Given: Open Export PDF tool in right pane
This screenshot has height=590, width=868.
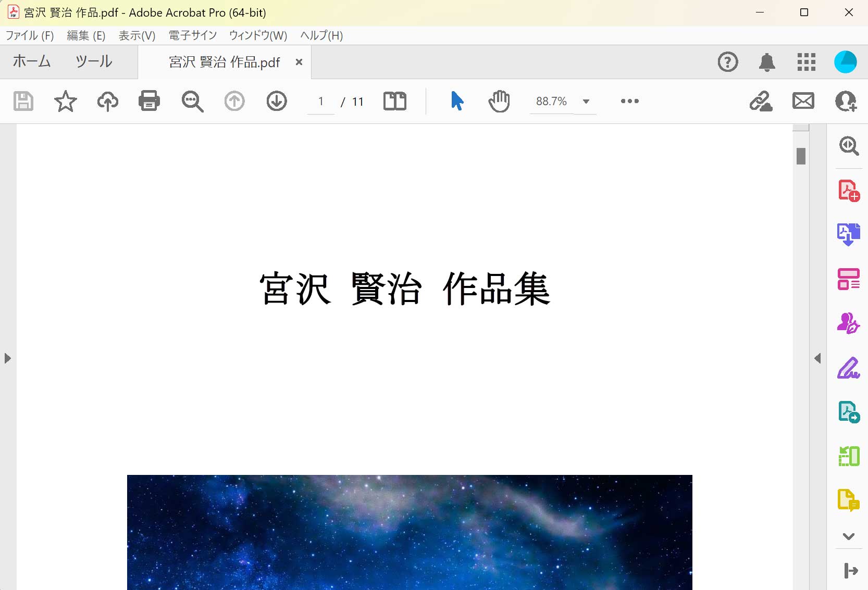Looking at the screenshot, I should pos(849,412).
